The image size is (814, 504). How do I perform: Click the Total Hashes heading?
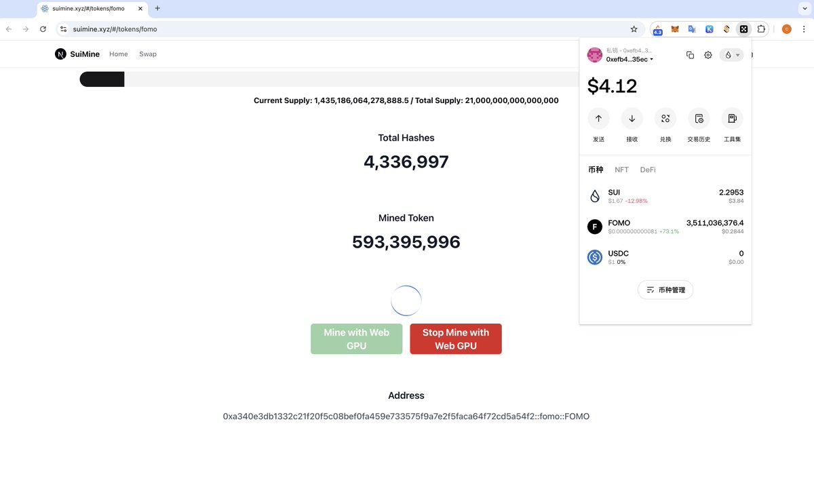pyautogui.click(x=406, y=138)
